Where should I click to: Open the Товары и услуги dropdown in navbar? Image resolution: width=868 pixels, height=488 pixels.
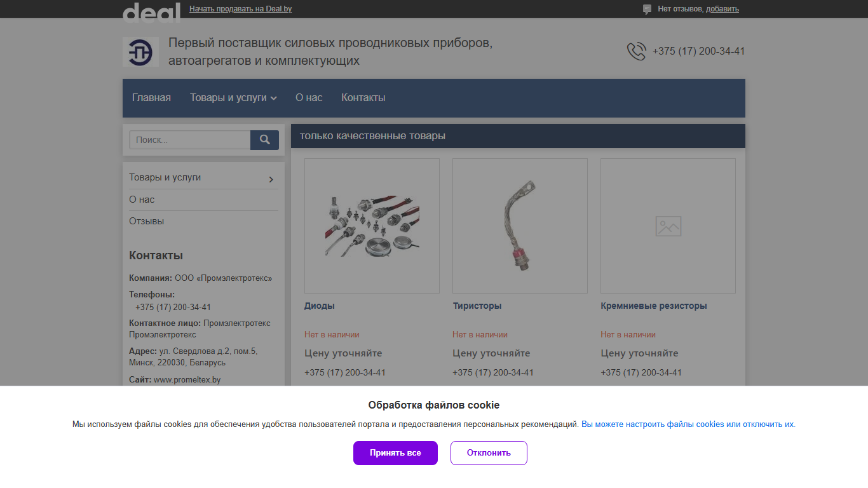(x=233, y=98)
